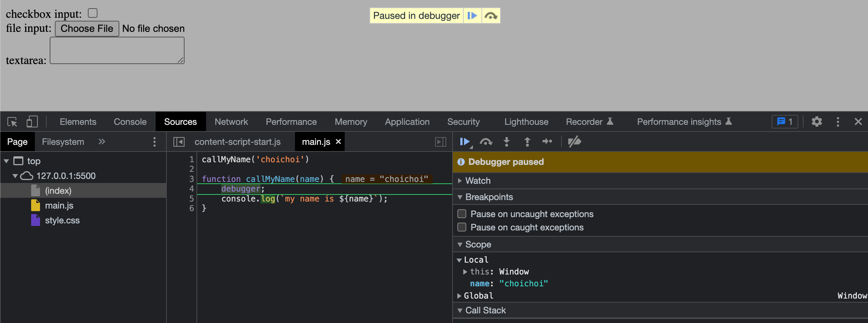Open the Performance tab

[x=291, y=122]
